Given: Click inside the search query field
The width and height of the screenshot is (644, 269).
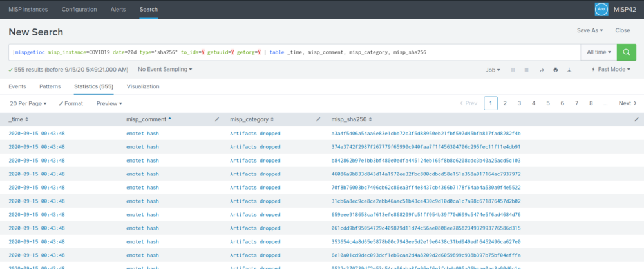Looking at the screenshot, I should (x=294, y=52).
